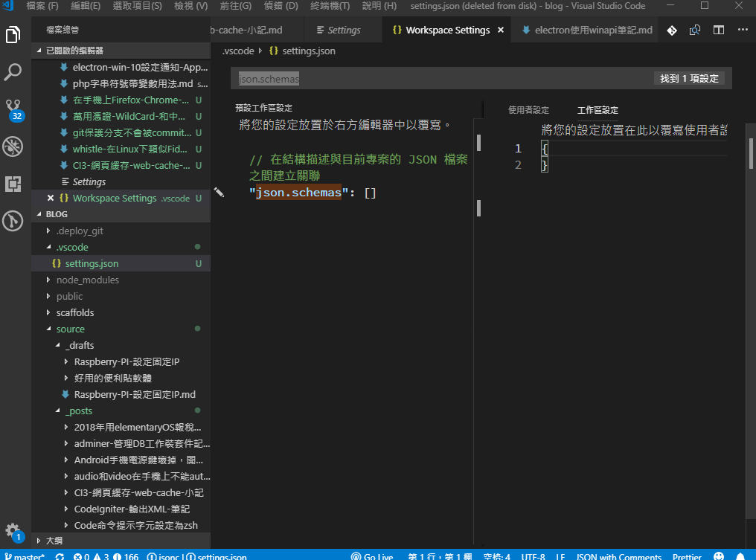Click the master branch in status bar
756x560 pixels.
pos(25,556)
